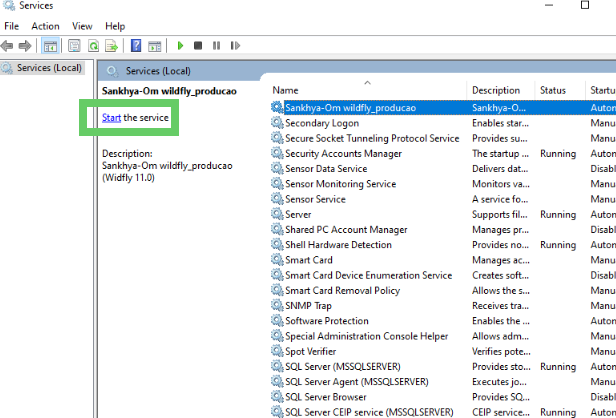The image size is (616, 418).
Task: Select Special Administration Console Helper
Action: click(x=367, y=336)
